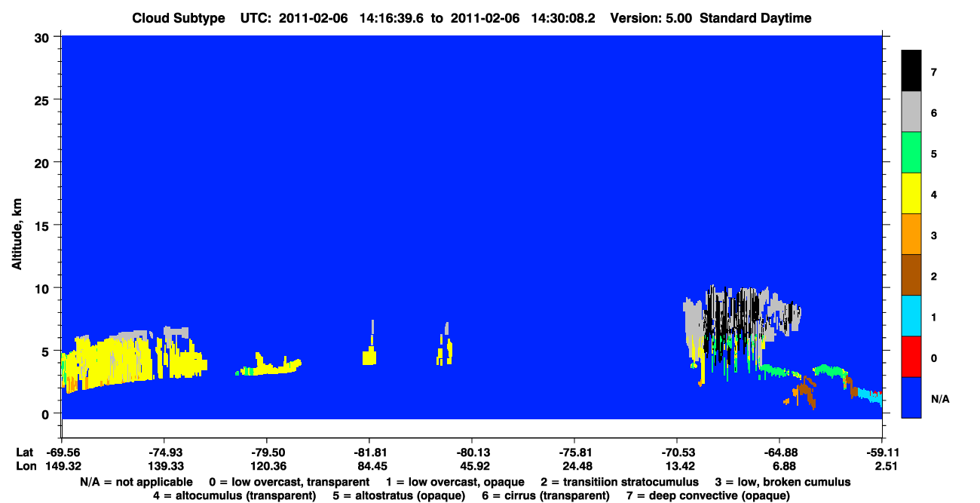Click the y-axis tick label 30

pyautogui.click(x=44, y=37)
